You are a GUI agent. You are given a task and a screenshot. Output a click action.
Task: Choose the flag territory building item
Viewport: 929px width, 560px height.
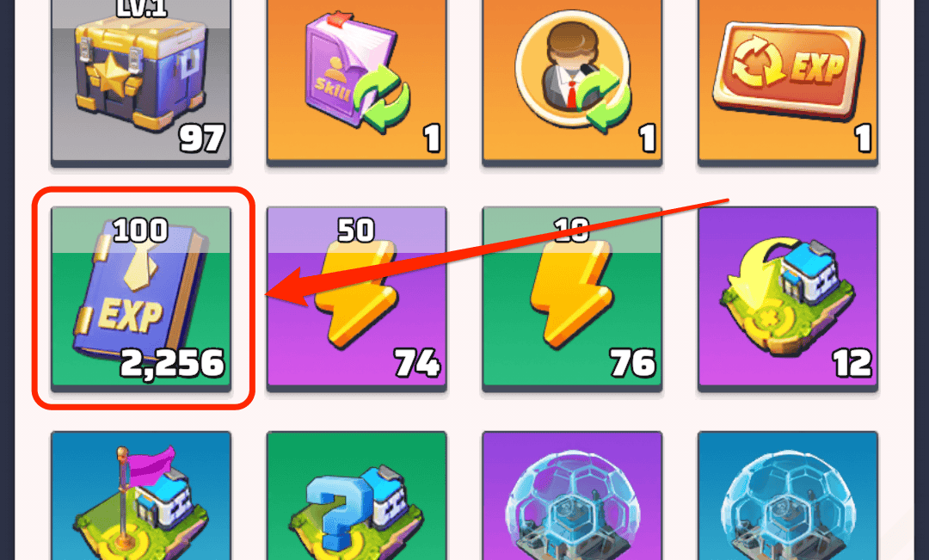[x=141, y=495]
